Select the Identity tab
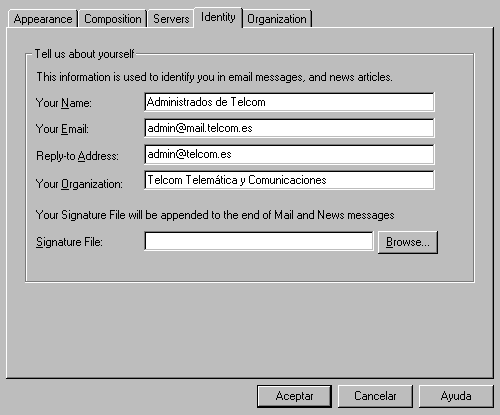 click(x=218, y=17)
